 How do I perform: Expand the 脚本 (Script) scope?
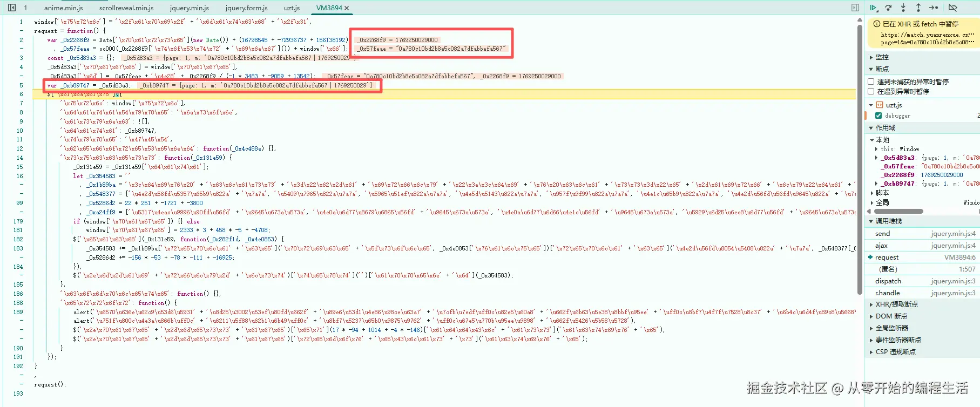tap(872, 193)
